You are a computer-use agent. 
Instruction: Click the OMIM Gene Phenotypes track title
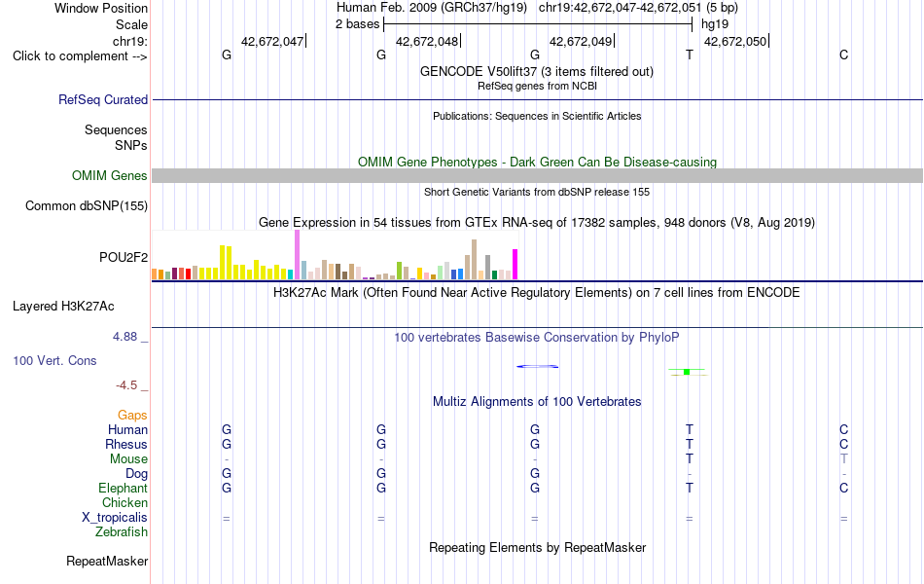[x=537, y=163]
